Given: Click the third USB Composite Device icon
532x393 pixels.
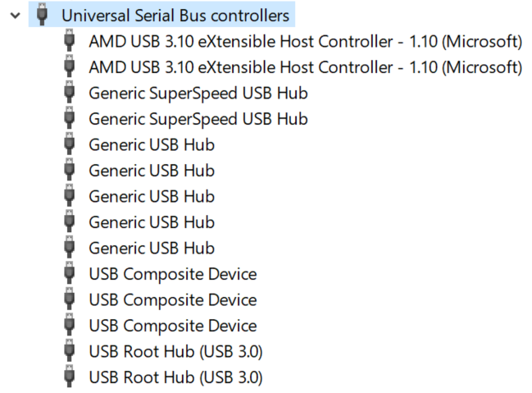Looking at the screenshot, I should [x=70, y=326].
